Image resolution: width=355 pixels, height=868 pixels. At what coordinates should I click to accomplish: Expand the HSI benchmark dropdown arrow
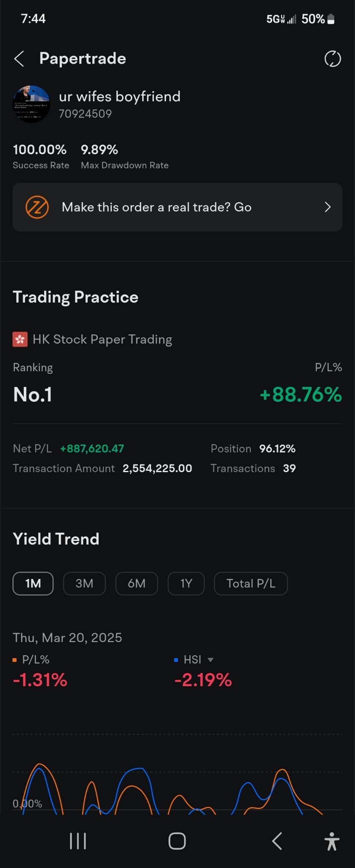(211, 660)
